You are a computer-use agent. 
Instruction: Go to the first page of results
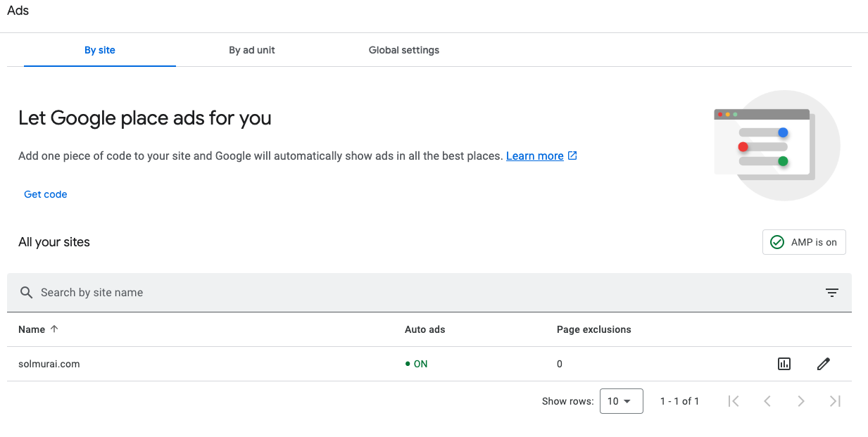734,401
